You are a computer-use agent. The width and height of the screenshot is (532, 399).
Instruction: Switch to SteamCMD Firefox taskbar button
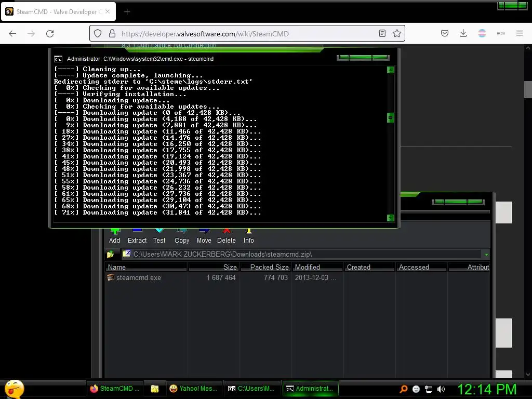115,389
